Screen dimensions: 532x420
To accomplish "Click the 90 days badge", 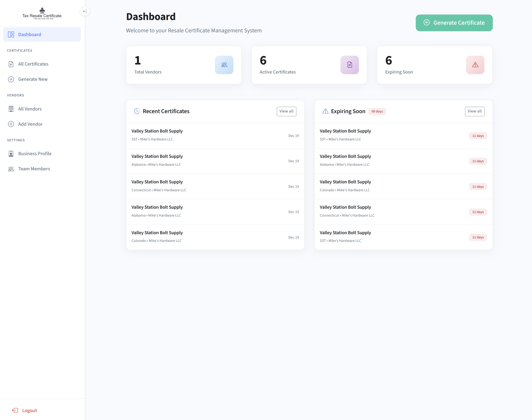I will 377,111.
